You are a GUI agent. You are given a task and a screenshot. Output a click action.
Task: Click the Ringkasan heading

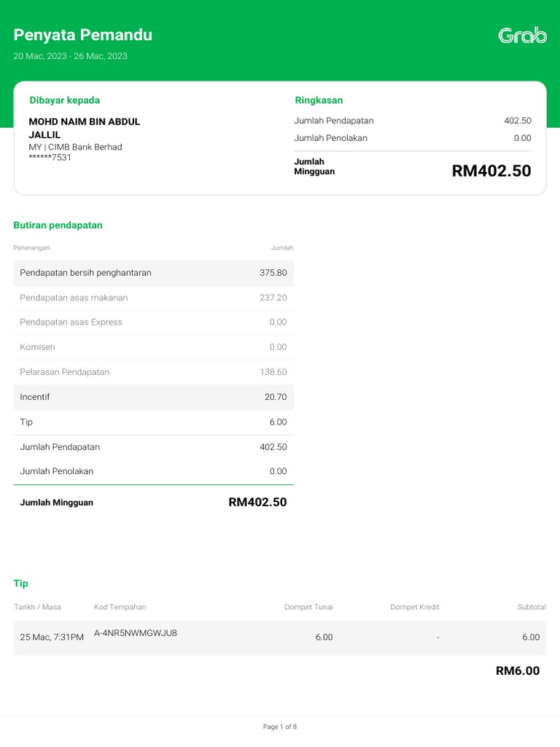coord(319,100)
